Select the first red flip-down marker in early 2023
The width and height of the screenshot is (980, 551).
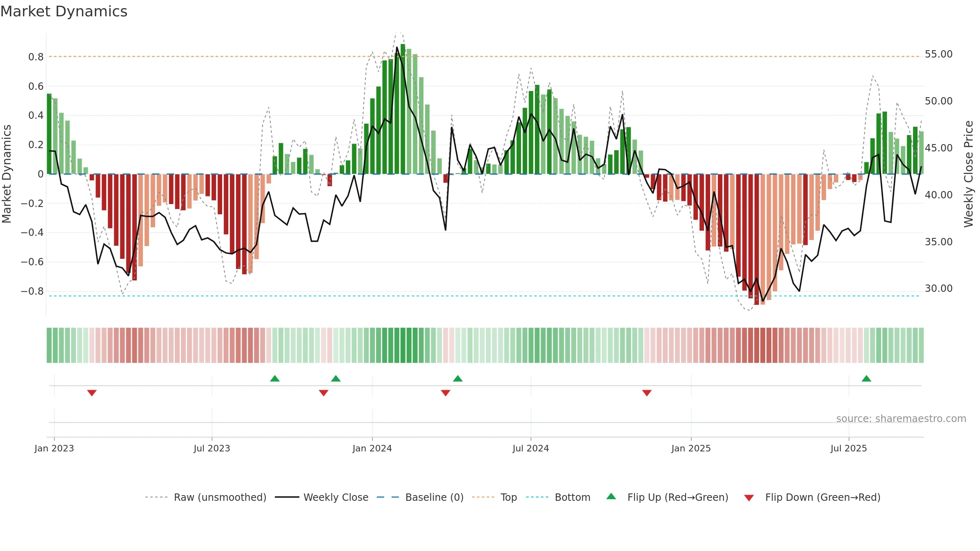coord(92,393)
